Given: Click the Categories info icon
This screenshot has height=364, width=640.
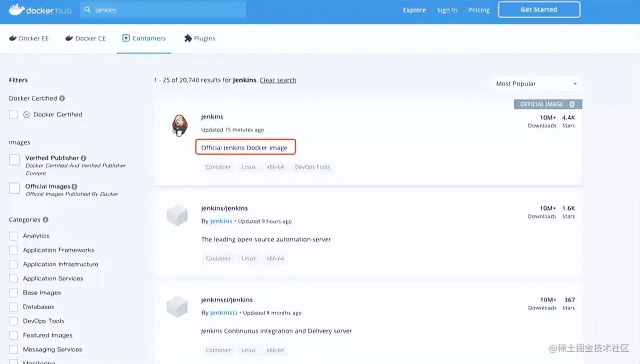Looking at the screenshot, I should [45, 219].
